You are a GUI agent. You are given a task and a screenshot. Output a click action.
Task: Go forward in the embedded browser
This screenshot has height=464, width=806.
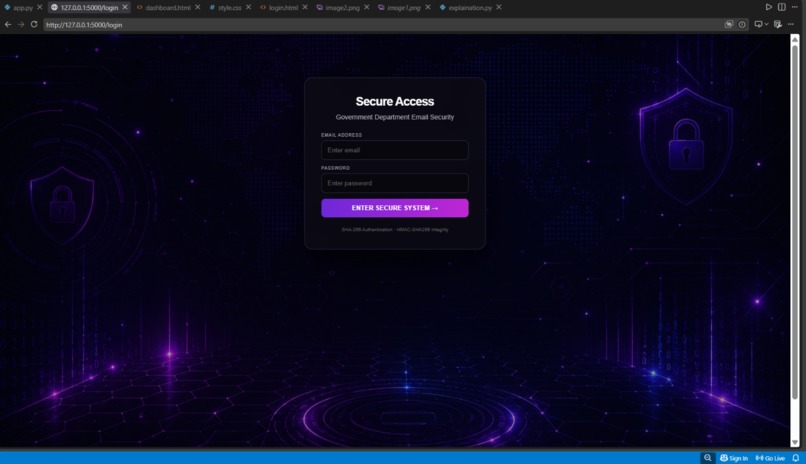21,24
